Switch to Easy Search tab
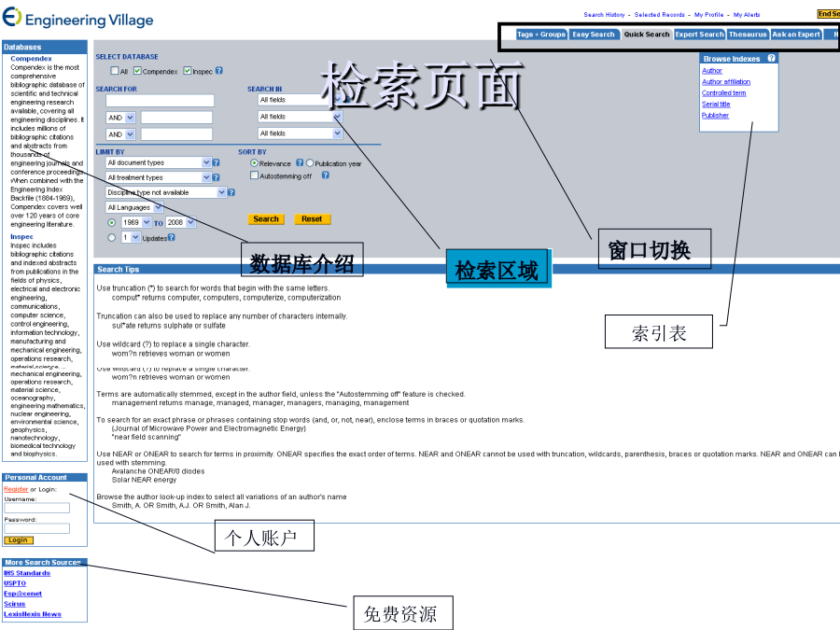Image resolution: width=840 pixels, height=630 pixels. (x=593, y=35)
